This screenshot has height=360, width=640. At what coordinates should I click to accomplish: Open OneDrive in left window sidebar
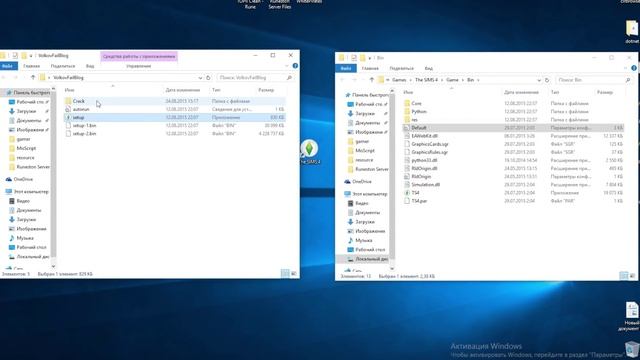point(23,179)
